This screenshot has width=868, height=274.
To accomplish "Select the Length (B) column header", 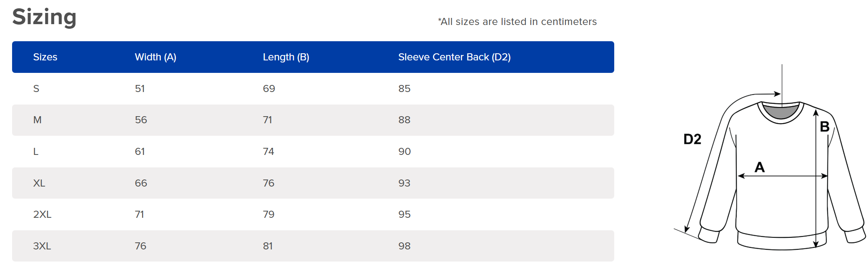I will click(286, 57).
